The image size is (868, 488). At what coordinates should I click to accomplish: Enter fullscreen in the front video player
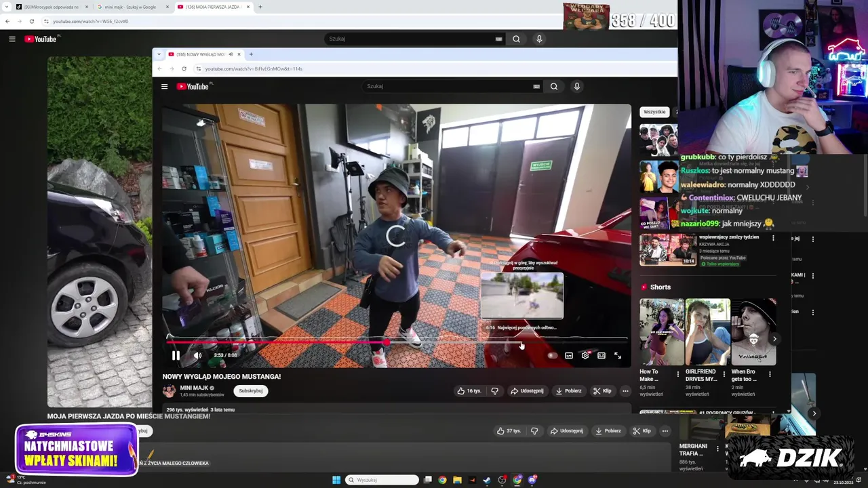point(618,355)
